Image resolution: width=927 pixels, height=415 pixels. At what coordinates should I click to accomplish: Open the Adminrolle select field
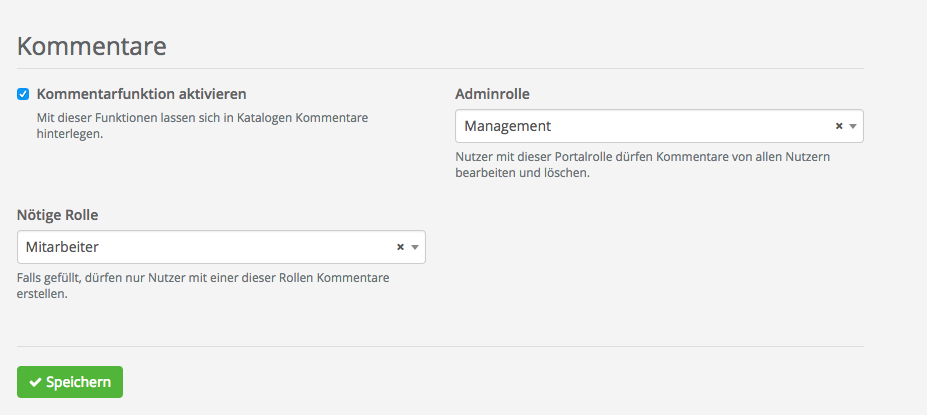640,127
